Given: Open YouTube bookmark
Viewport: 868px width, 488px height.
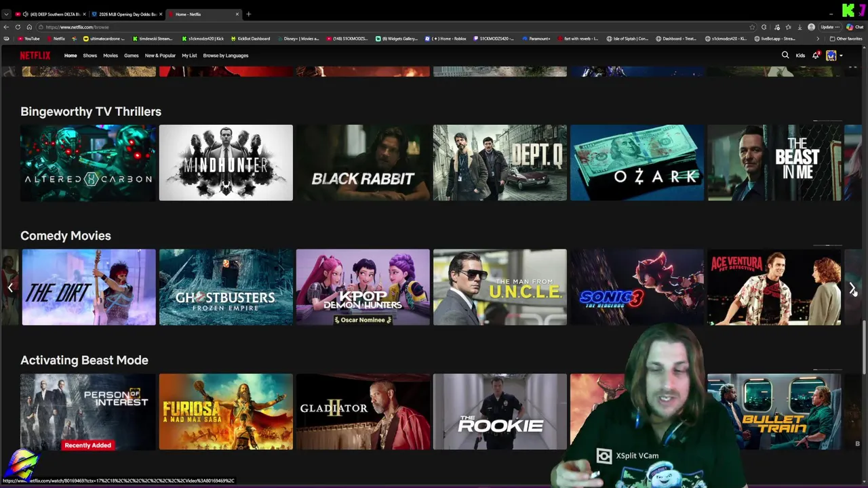Looking at the screenshot, I should point(28,39).
